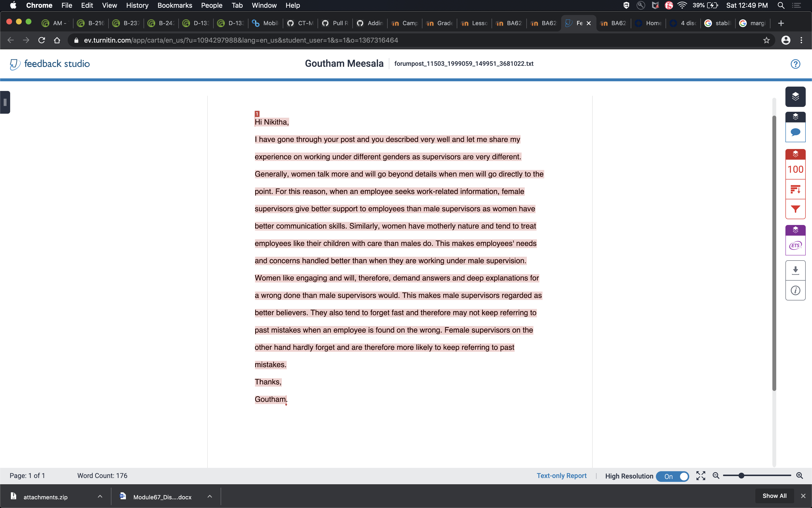Open the active layers panel icon
Screen dimensions: 812x508
pyautogui.click(x=795, y=97)
